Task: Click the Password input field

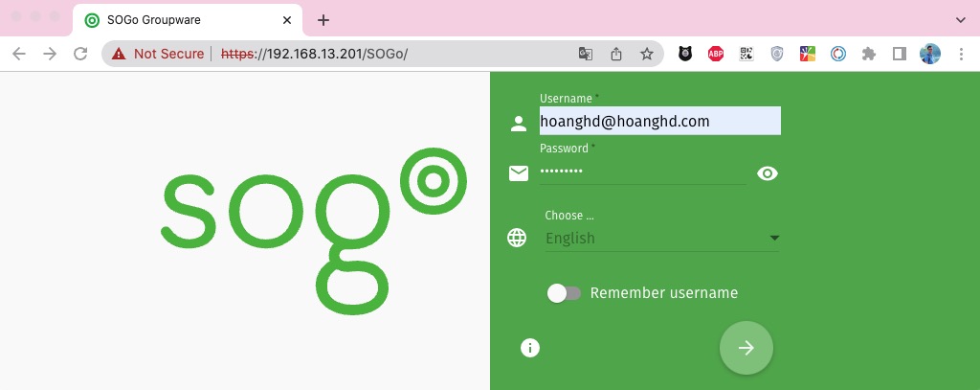Action: point(642,171)
